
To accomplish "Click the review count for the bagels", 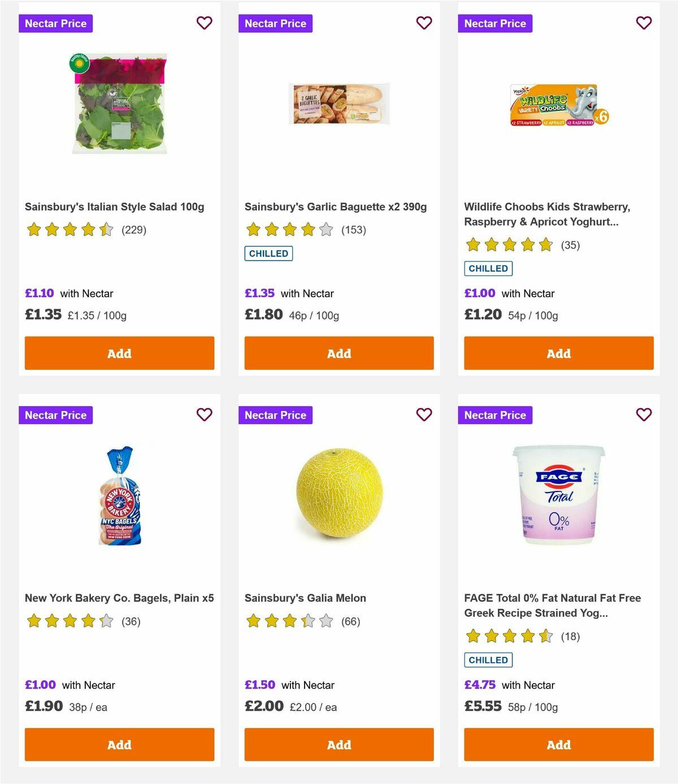I will tap(130, 621).
